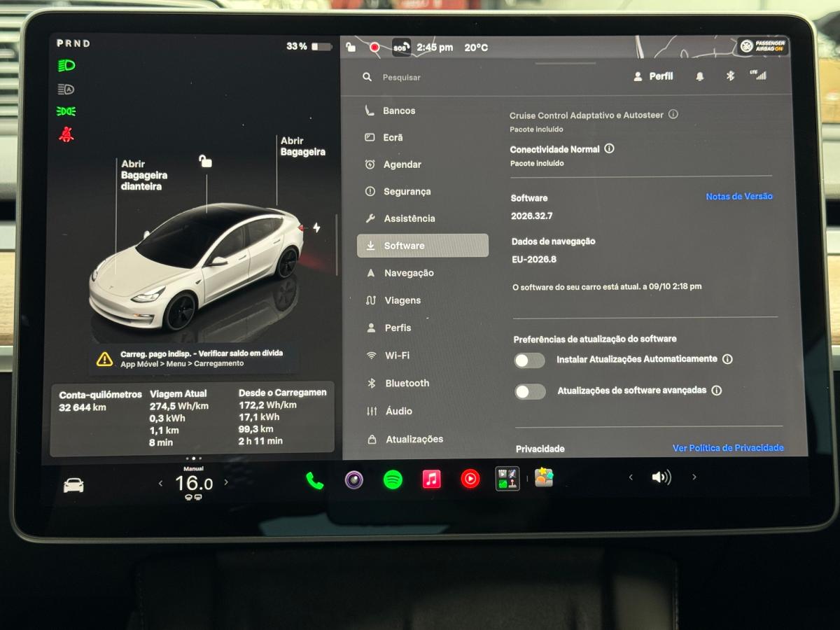
Task: Enable Atualizações de software avançadas toggle
Action: point(530,392)
